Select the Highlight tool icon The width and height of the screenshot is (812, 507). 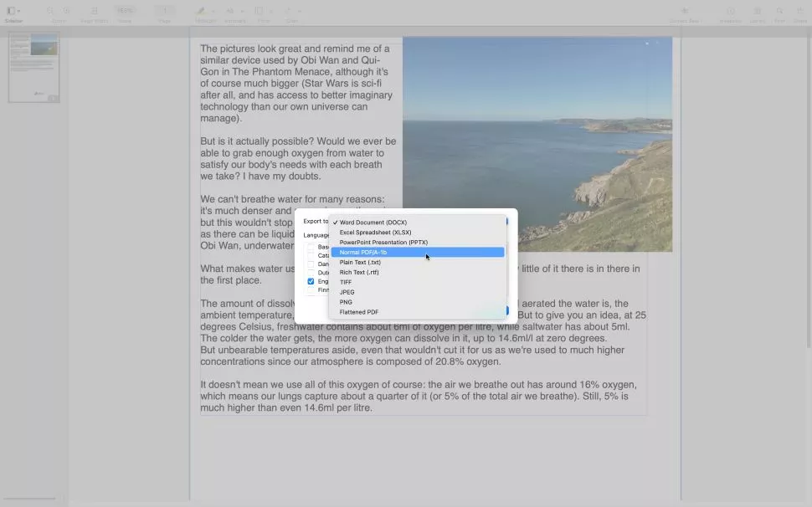[201, 12]
